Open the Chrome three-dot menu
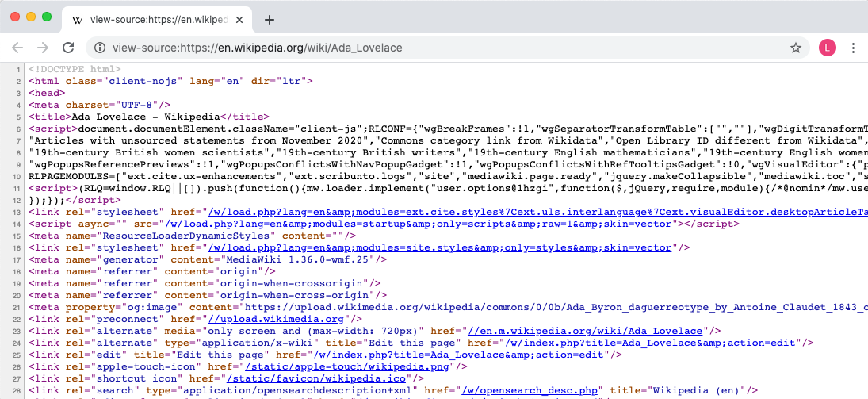The height and width of the screenshot is (399, 868). coord(853,48)
